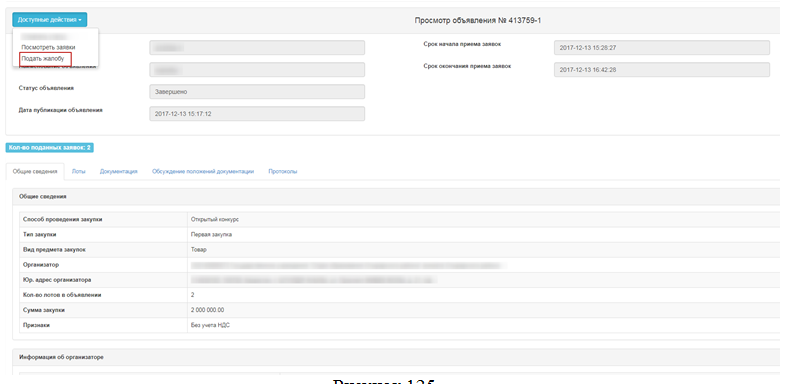Switch to the Протоколы tab
The width and height of the screenshot is (794, 384).
coord(283,171)
